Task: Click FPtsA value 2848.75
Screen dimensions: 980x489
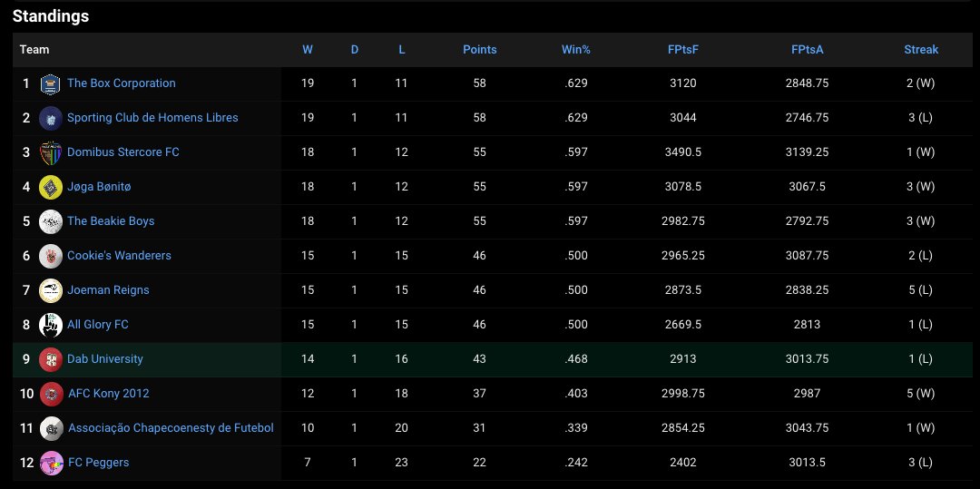Action: [x=807, y=83]
